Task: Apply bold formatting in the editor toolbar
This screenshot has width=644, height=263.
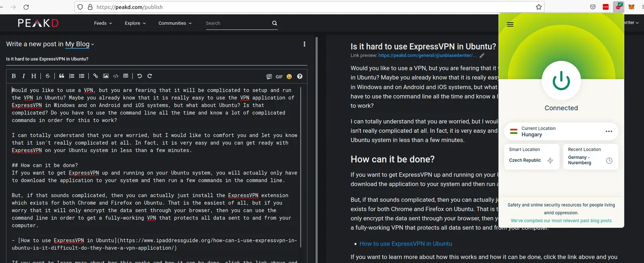Action: click(x=14, y=76)
